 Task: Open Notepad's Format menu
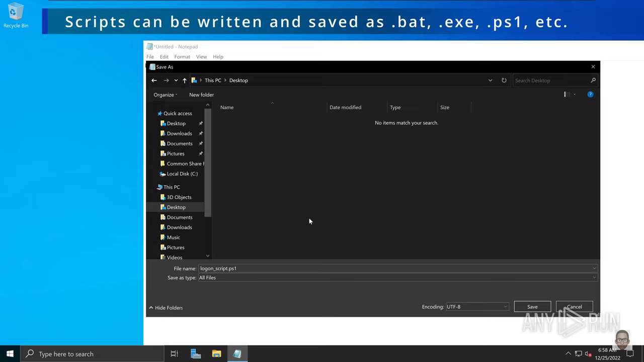pos(182,57)
